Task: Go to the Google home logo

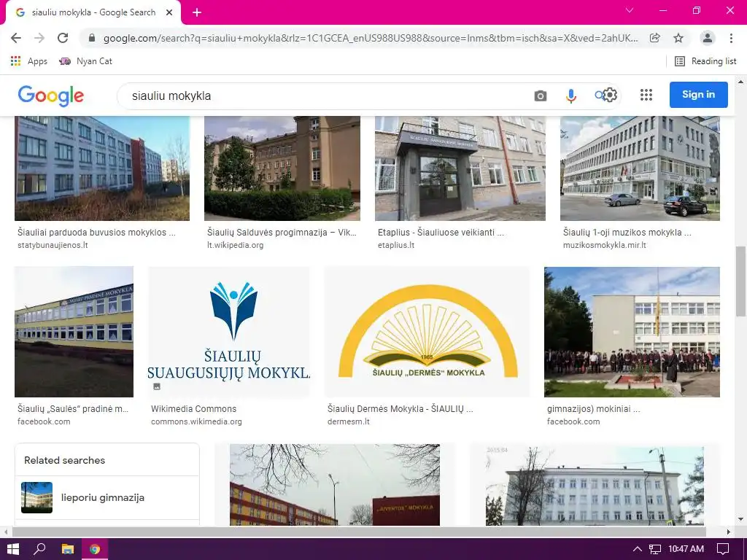Action: [51, 96]
